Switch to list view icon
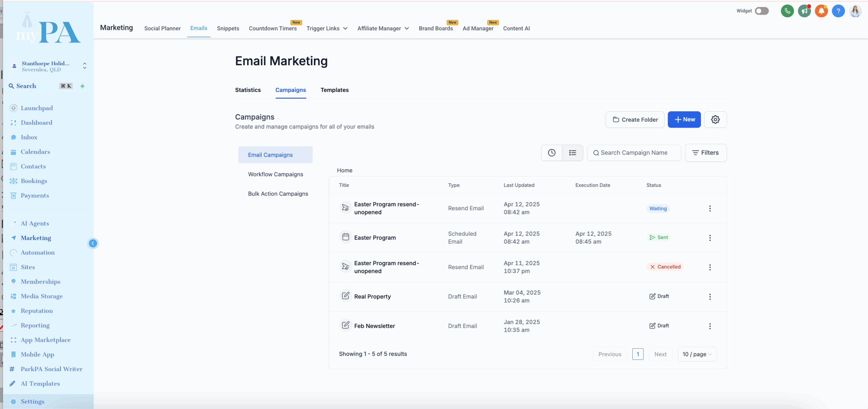 573,153
